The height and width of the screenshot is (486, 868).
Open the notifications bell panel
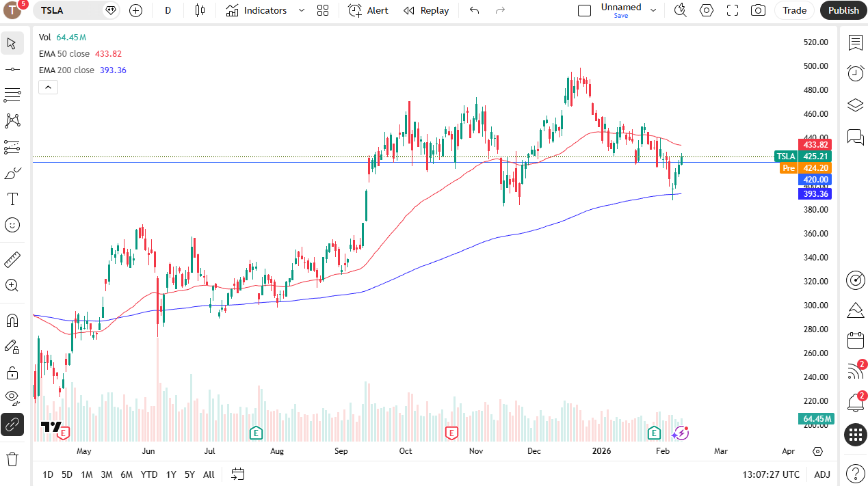[855, 403]
